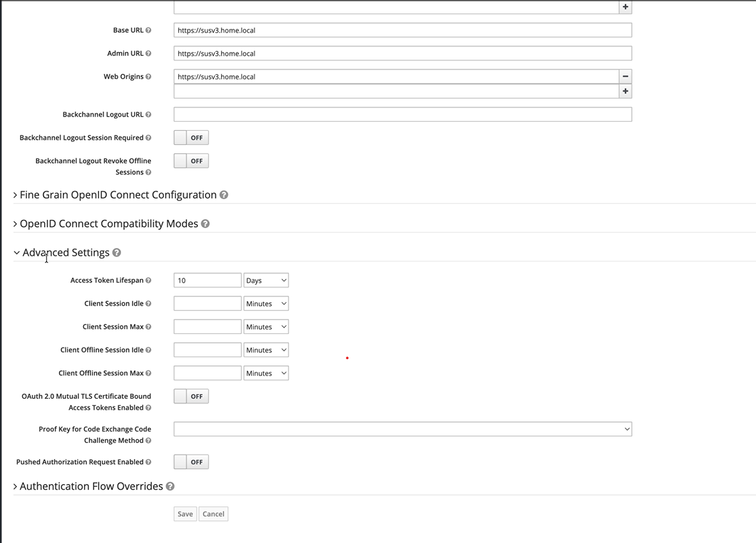Click the Client Session Max input field

click(x=208, y=327)
